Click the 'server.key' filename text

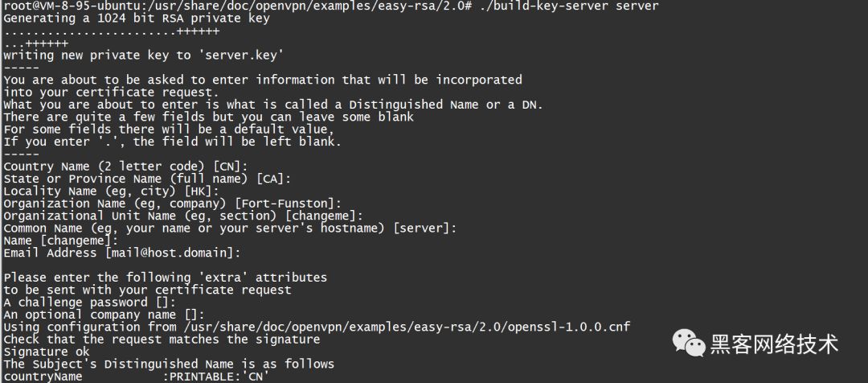(244, 55)
